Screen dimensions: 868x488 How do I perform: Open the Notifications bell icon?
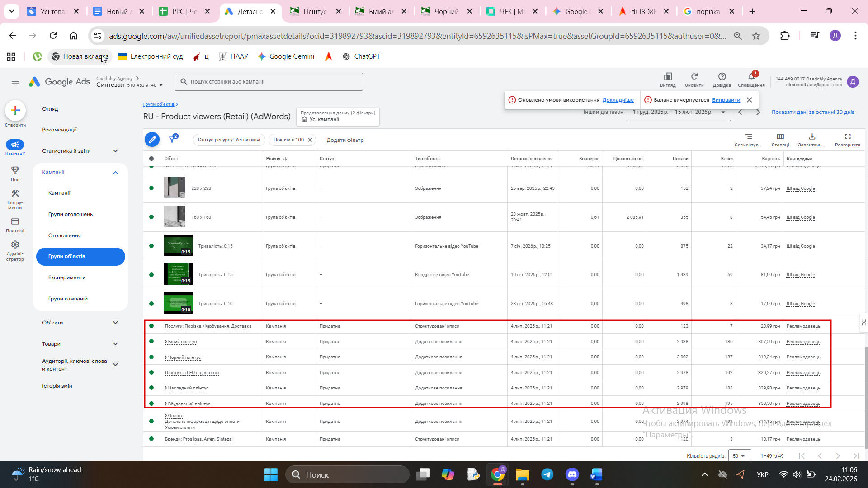coord(751,78)
